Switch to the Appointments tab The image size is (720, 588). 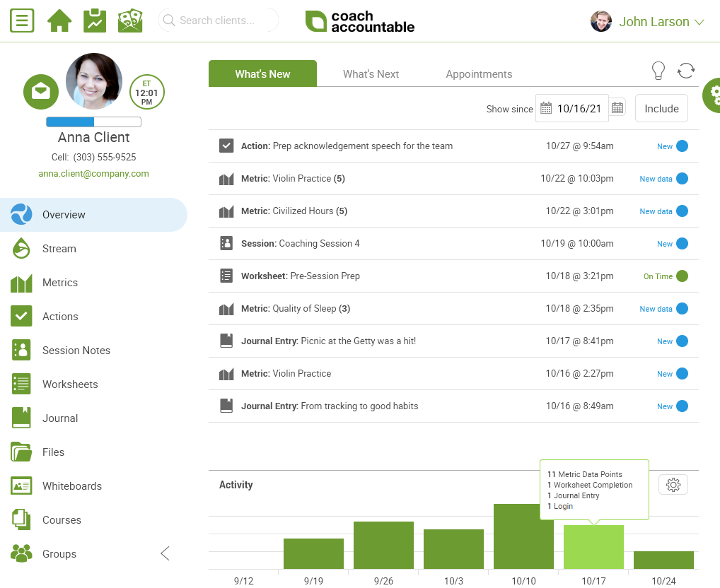(x=479, y=73)
